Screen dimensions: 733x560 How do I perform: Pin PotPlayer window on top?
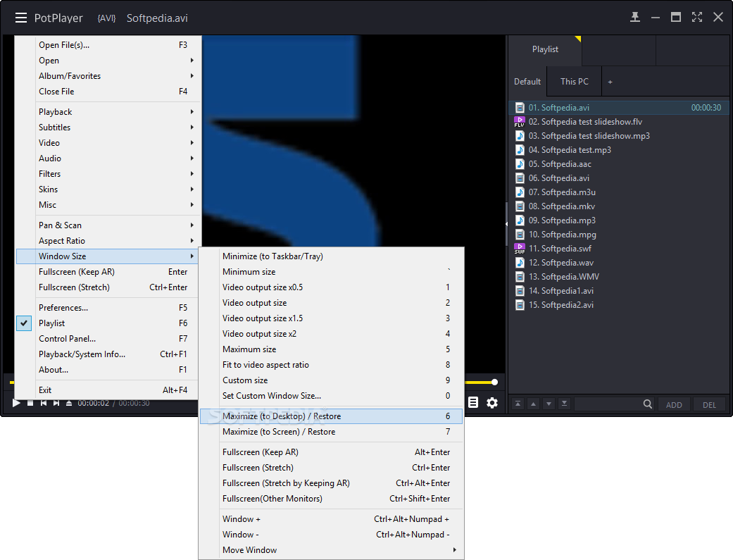pos(635,18)
